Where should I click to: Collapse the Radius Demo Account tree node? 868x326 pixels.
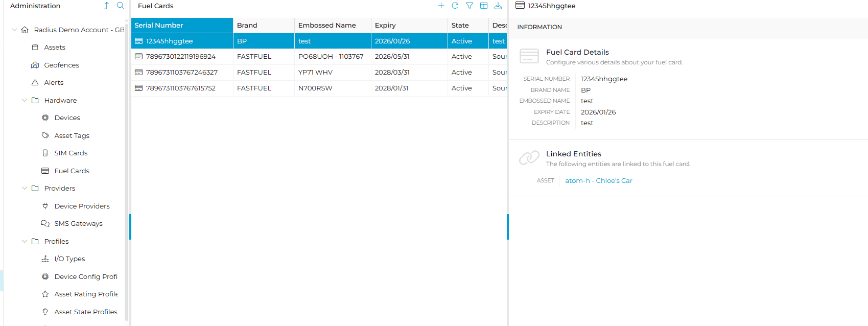(14, 30)
